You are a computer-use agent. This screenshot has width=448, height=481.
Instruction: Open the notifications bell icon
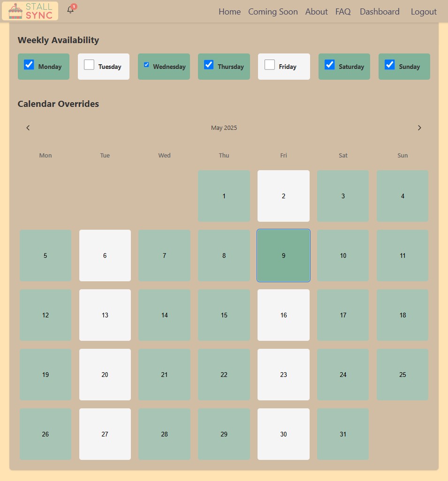click(x=70, y=10)
